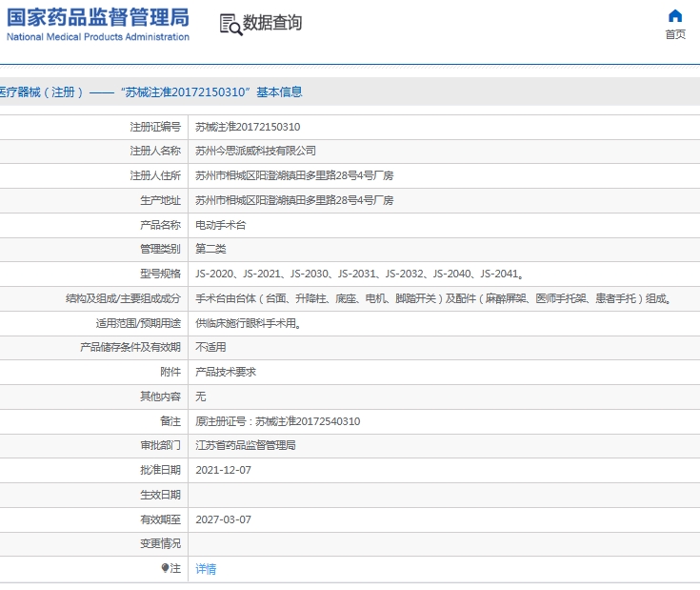Click the 首页 text label

click(675, 34)
